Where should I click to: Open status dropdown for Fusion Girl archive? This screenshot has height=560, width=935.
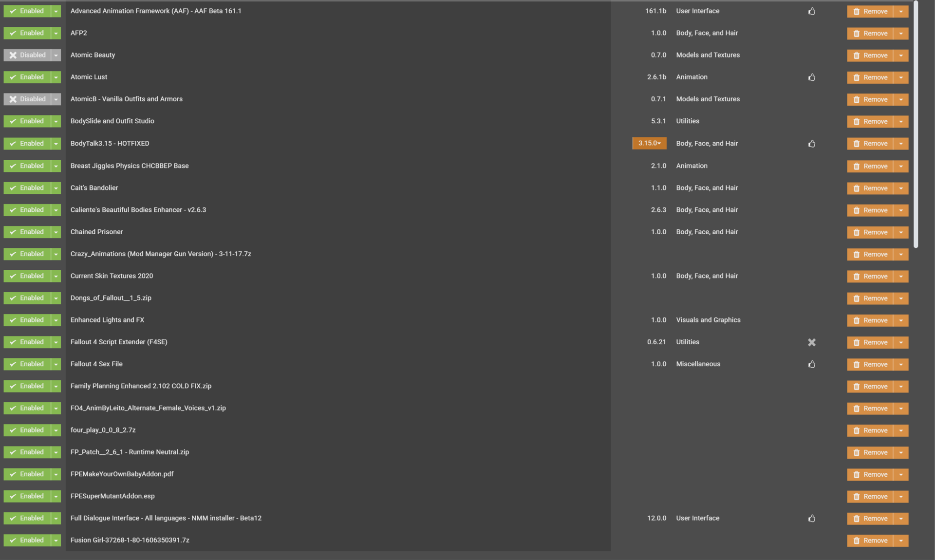click(56, 540)
